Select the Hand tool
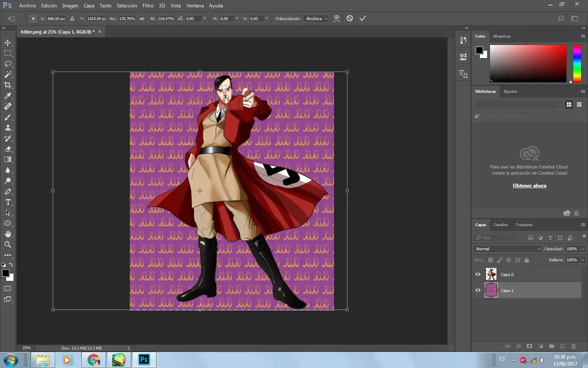 (x=8, y=234)
